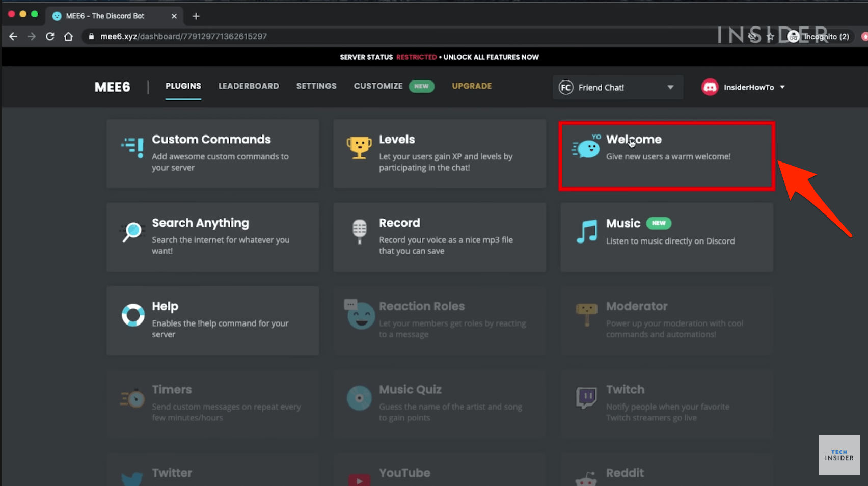This screenshot has width=868, height=486.
Task: Select the Help lifebuoy icon
Action: click(133, 315)
